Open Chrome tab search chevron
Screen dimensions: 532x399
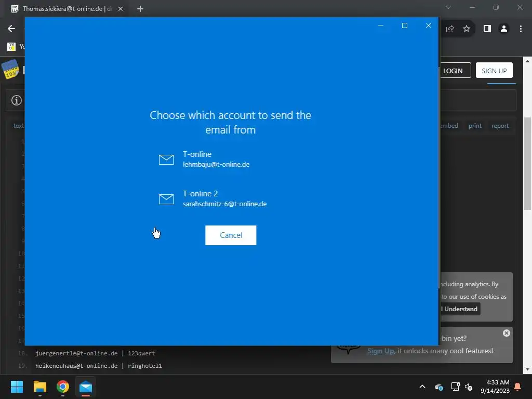[448, 7]
